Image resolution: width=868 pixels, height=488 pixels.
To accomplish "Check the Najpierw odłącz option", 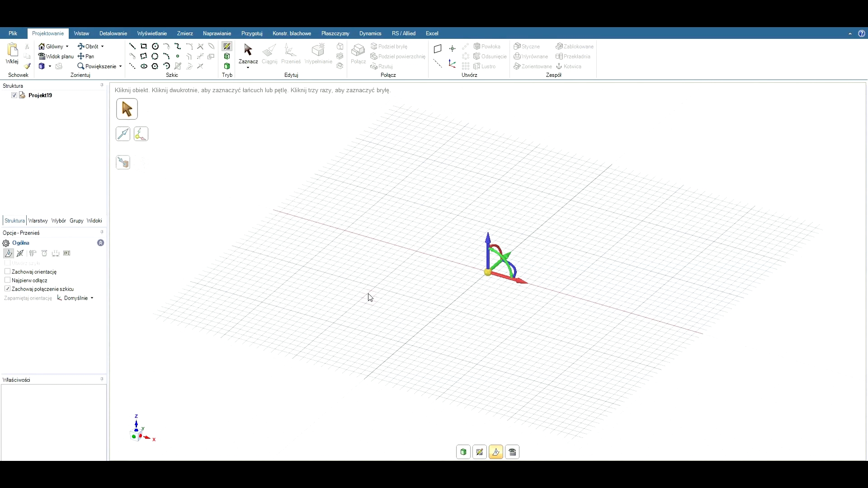I will coord(7,280).
